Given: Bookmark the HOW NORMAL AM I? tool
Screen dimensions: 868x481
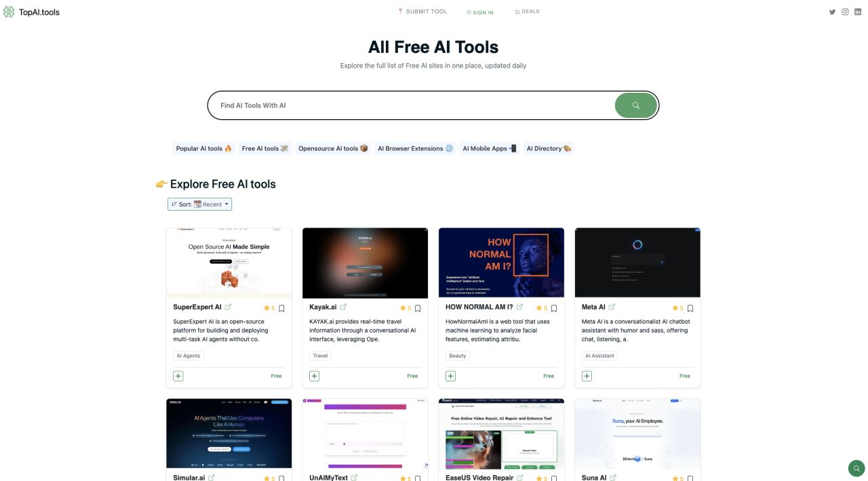Looking at the screenshot, I should tap(554, 308).
